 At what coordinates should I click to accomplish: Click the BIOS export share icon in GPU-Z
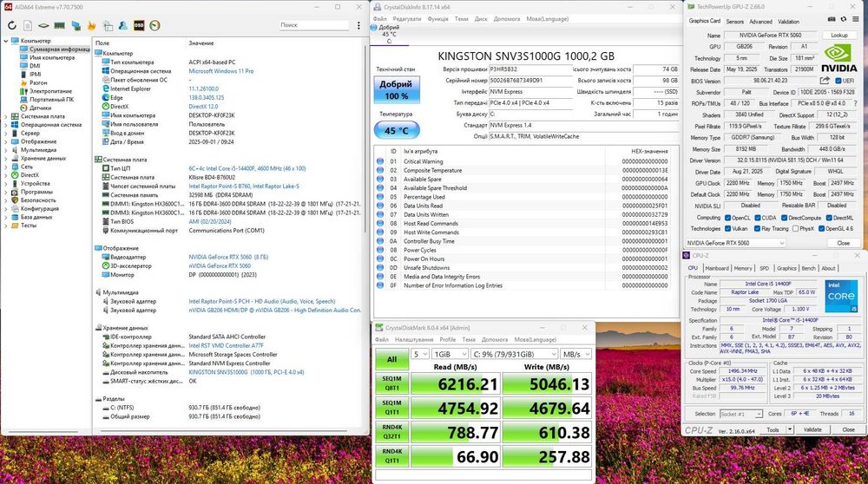click(825, 81)
